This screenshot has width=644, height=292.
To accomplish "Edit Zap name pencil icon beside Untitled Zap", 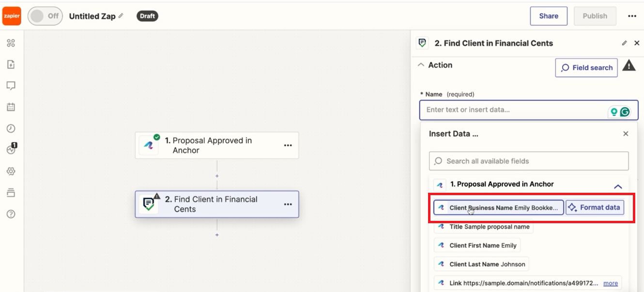I will tap(121, 15).
